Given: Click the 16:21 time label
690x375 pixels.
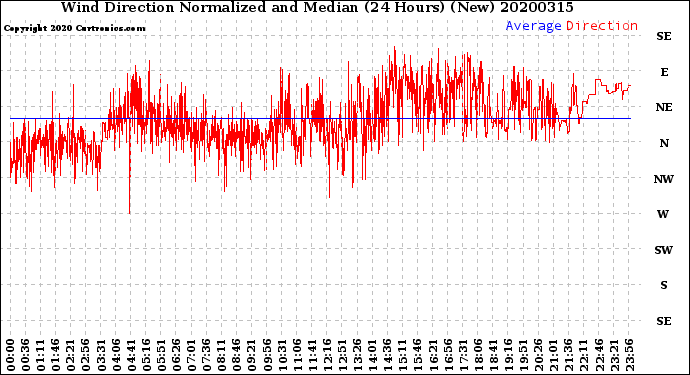Looking at the screenshot, I should 432,355.
